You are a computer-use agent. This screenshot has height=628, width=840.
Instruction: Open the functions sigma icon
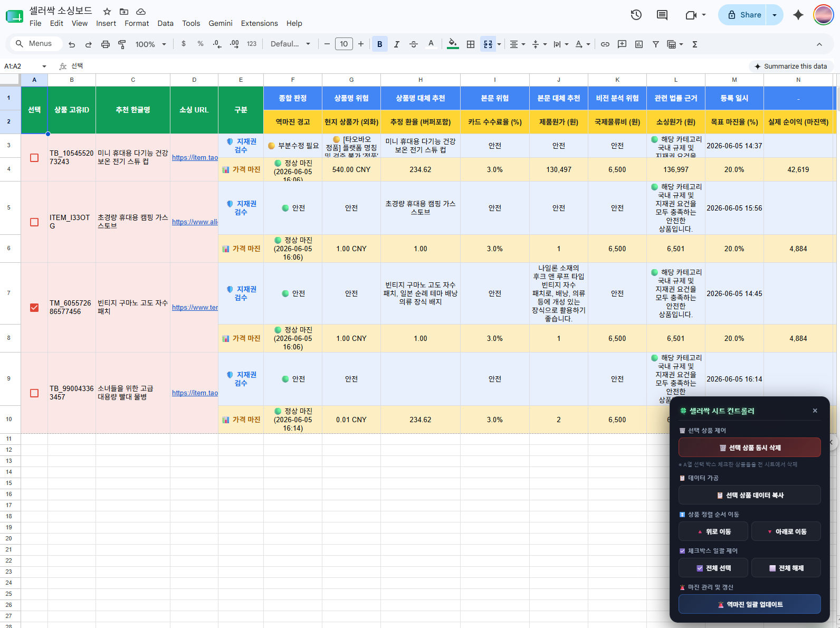[695, 44]
